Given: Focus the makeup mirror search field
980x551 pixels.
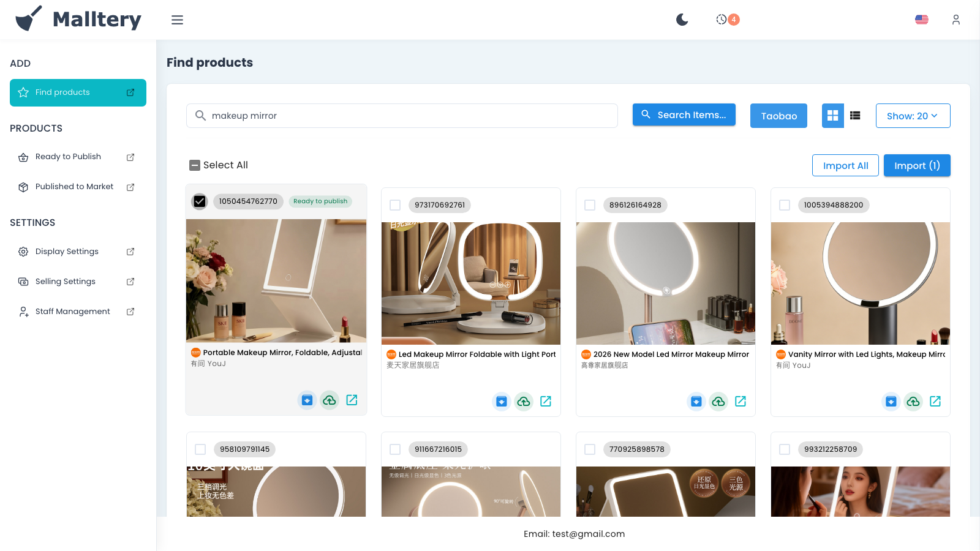Looking at the screenshot, I should pyautogui.click(x=402, y=116).
